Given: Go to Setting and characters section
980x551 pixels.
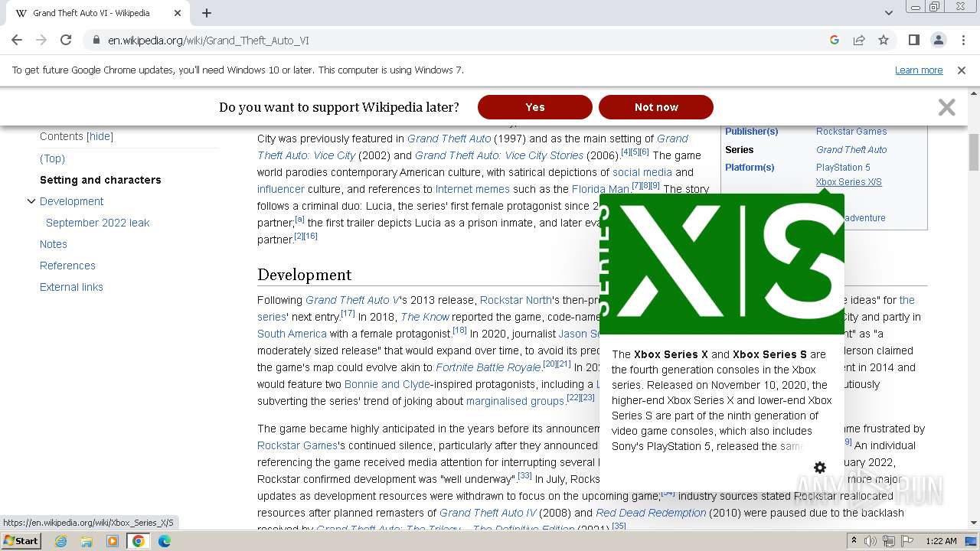Looking at the screenshot, I should coord(100,180).
